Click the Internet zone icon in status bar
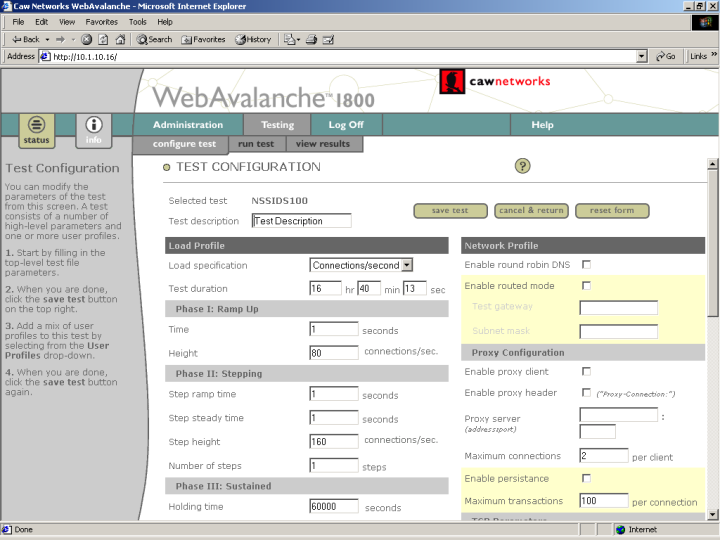 (621, 529)
